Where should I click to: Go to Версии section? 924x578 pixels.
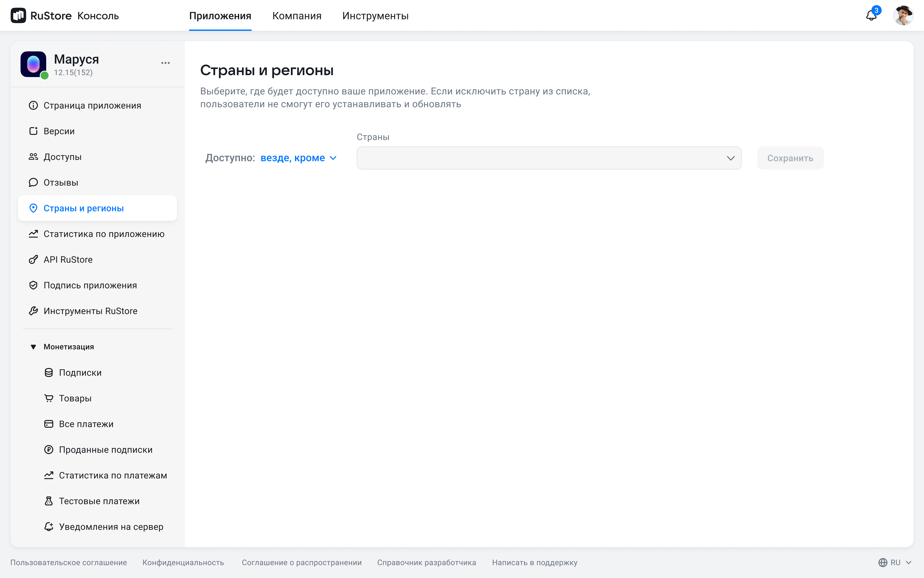click(x=97, y=131)
